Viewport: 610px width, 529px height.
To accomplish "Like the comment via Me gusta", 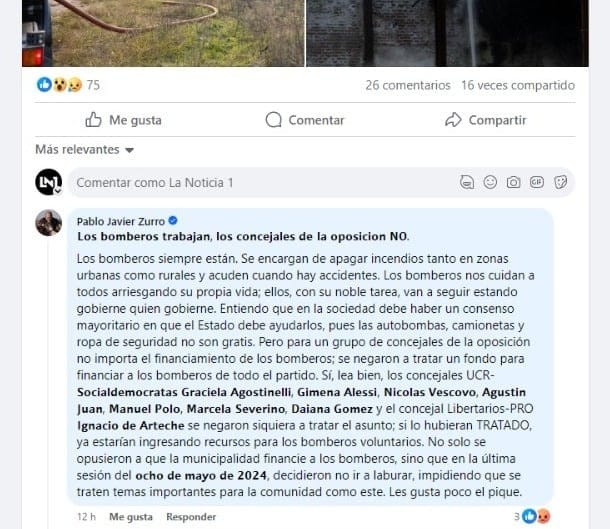I will [x=131, y=517].
